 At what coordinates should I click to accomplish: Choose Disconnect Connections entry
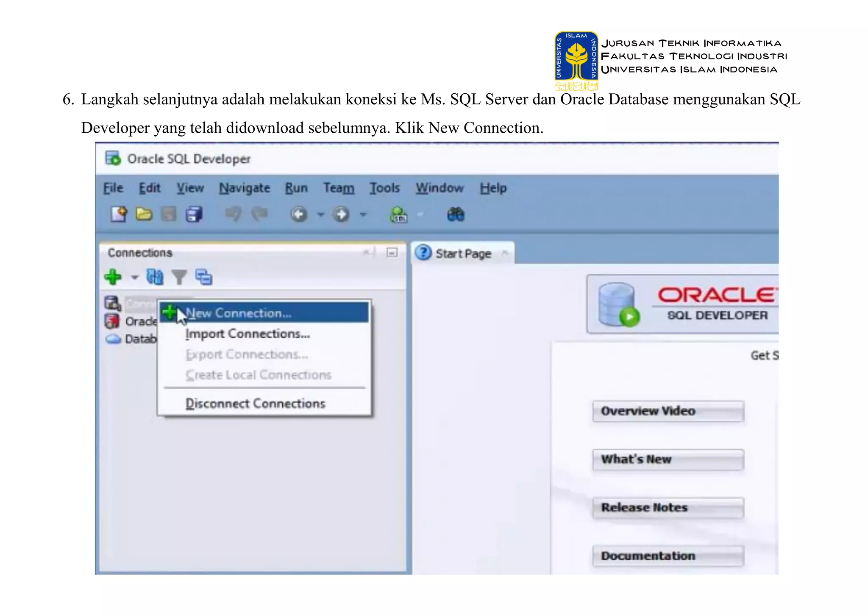[264, 403]
